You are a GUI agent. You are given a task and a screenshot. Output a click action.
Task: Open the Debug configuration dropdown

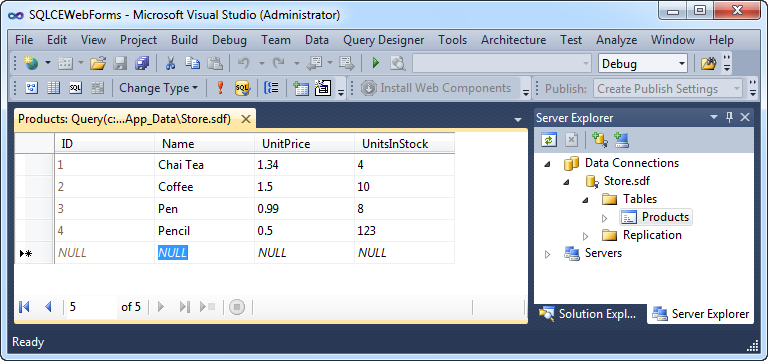coord(643,64)
